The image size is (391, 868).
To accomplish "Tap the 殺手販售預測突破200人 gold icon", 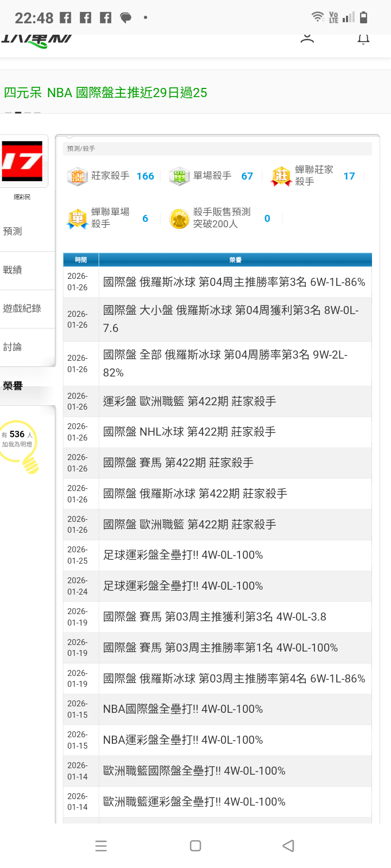I will (179, 219).
